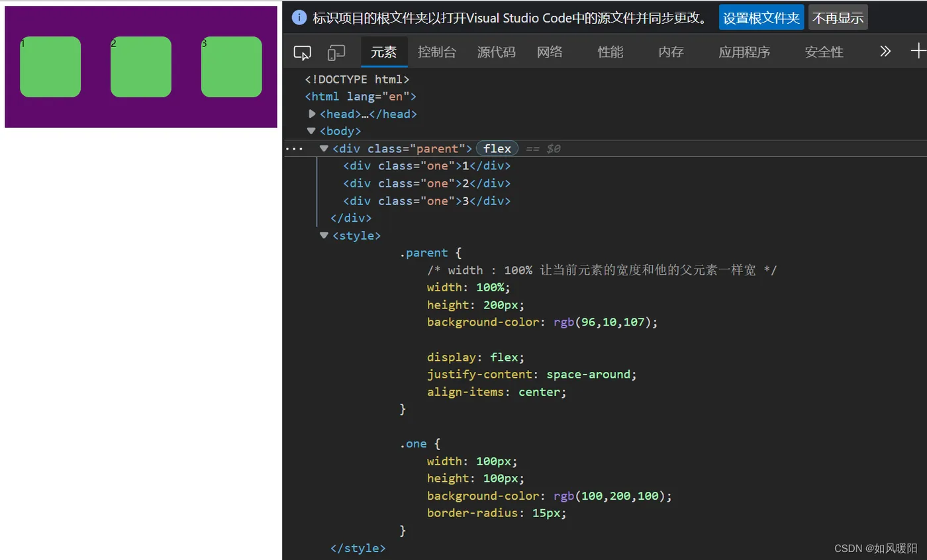The image size is (927, 560).
Task: Click the .parent selector text
Action: [424, 253]
